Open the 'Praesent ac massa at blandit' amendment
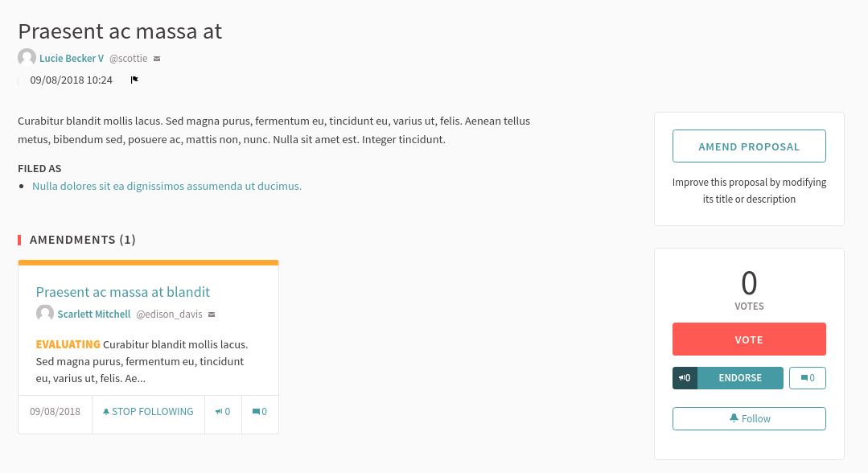This screenshot has height=473, width=868. pyautogui.click(x=123, y=292)
